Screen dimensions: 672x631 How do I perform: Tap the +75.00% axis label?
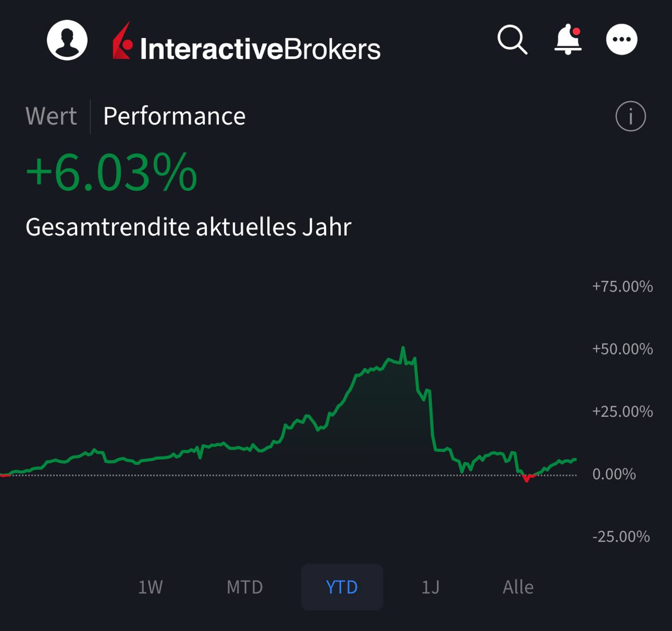point(622,286)
